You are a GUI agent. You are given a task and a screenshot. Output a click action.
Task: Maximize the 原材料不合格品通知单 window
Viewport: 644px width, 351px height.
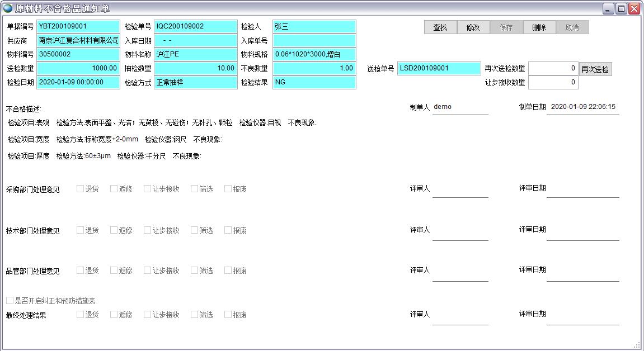coord(621,9)
